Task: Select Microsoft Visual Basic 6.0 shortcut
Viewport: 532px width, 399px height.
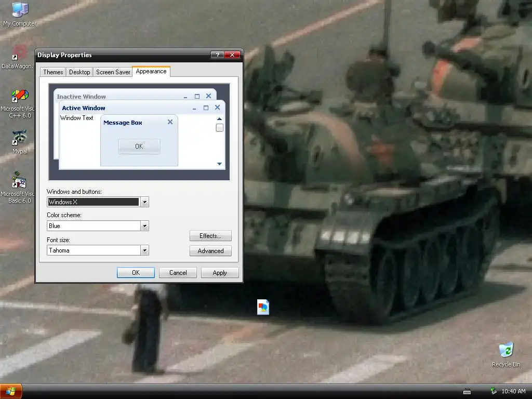Action: [18, 188]
